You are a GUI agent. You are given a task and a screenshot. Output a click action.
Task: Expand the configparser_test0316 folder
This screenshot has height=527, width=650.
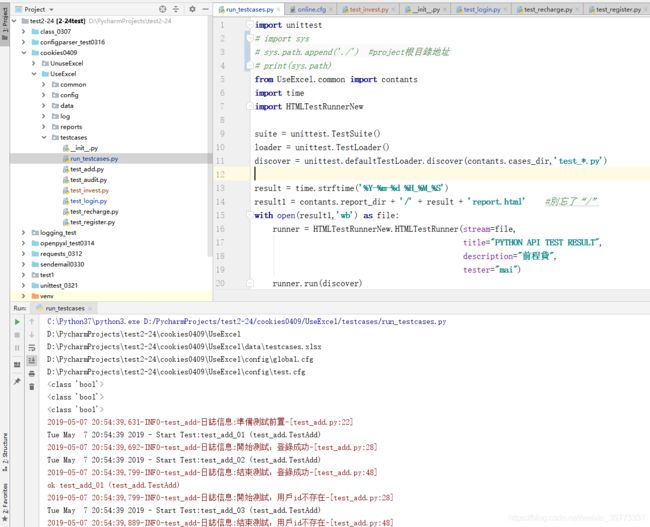[24, 42]
